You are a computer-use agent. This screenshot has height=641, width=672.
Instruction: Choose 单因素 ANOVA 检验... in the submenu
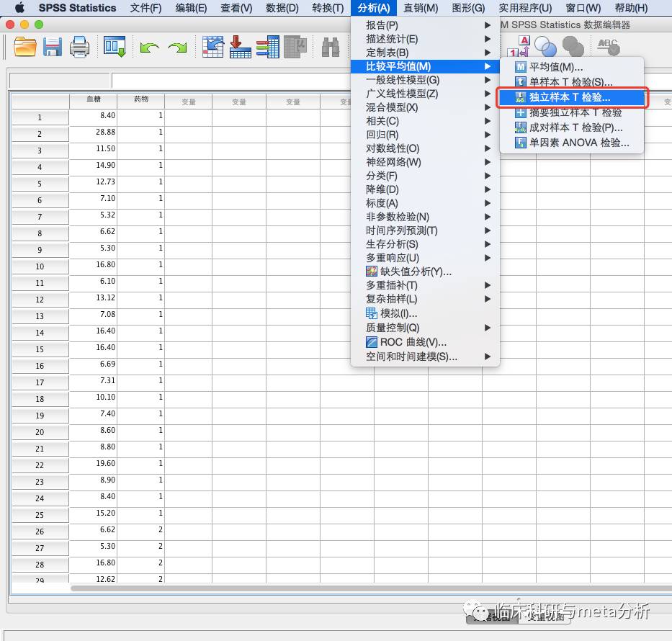tap(572, 143)
